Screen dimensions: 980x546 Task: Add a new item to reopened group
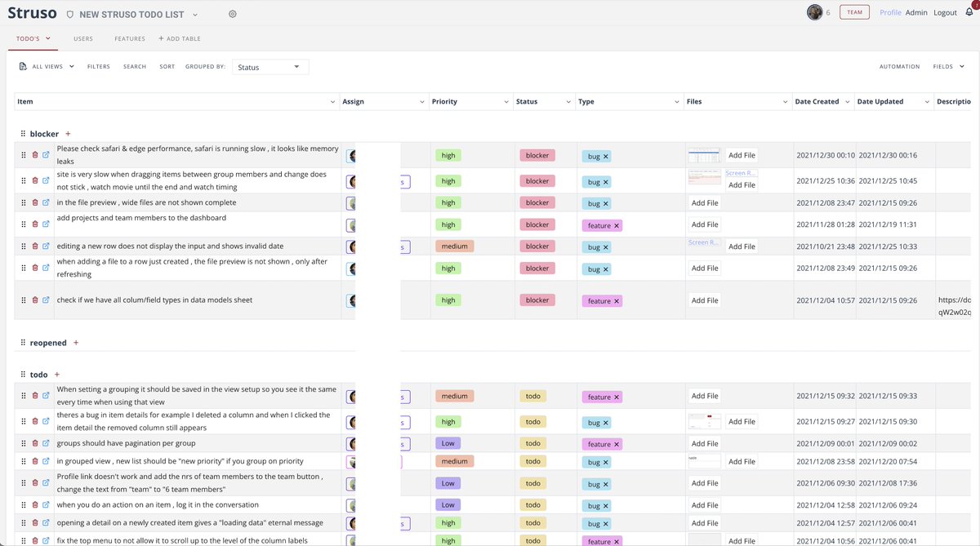[76, 343]
